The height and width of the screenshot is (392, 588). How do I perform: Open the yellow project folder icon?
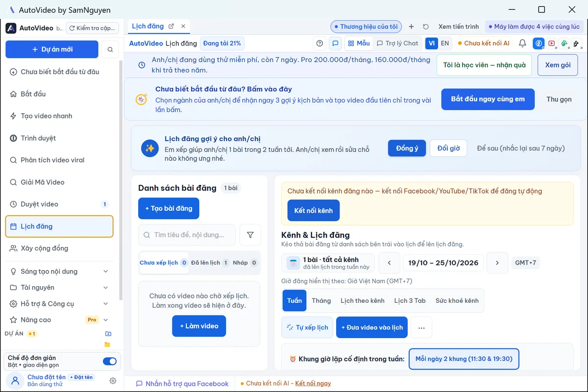click(x=107, y=344)
